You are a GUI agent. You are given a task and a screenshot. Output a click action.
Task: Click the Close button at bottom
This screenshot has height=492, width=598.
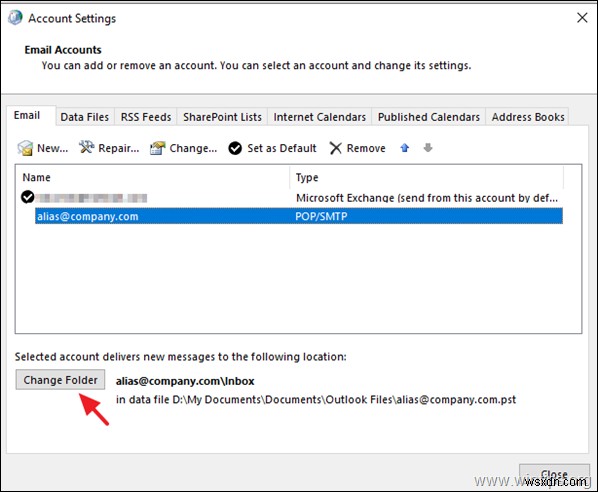pyautogui.click(x=554, y=475)
